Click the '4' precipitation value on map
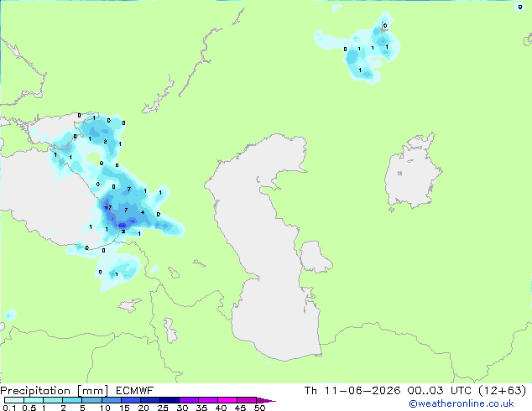The width and height of the screenshot is (532, 411). tap(143, 212)
